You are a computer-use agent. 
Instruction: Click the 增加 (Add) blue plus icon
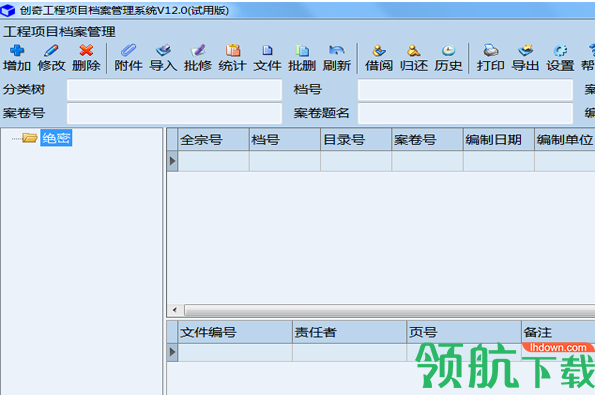pyautogui.click(x=17, y=50)
